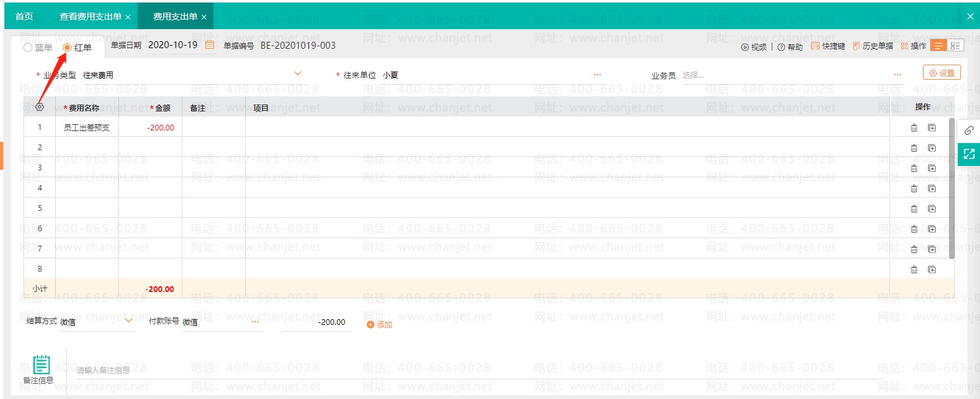Open the 往来单位 selector ellipsis
This screenshot has width=980, height=399.
[x=597, y=74]
